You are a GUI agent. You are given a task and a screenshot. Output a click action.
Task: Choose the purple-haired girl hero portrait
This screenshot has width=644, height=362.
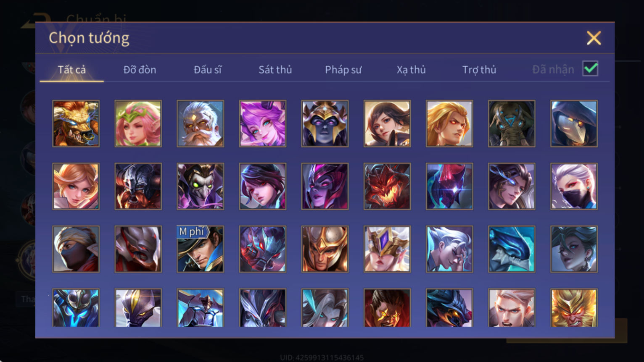click(263, 123)
